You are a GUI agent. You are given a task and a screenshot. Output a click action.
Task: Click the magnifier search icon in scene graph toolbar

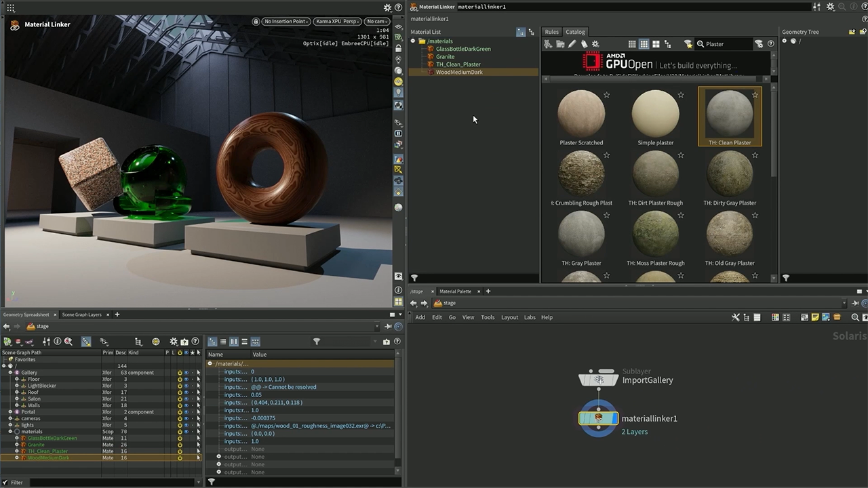pyautogui.click(x=68, y=342)
